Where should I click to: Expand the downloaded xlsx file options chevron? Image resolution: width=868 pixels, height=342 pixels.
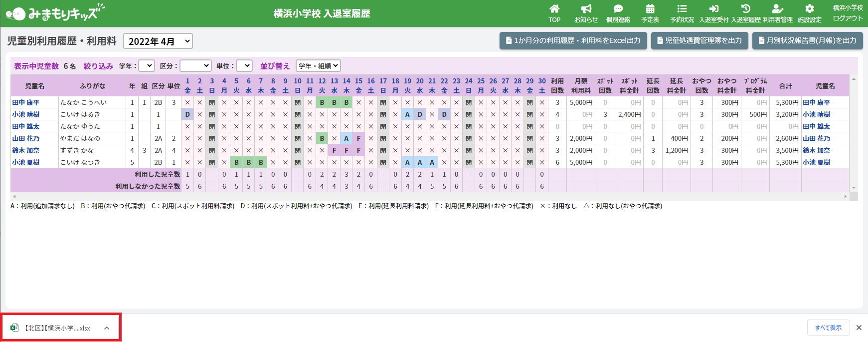(107, 328)
